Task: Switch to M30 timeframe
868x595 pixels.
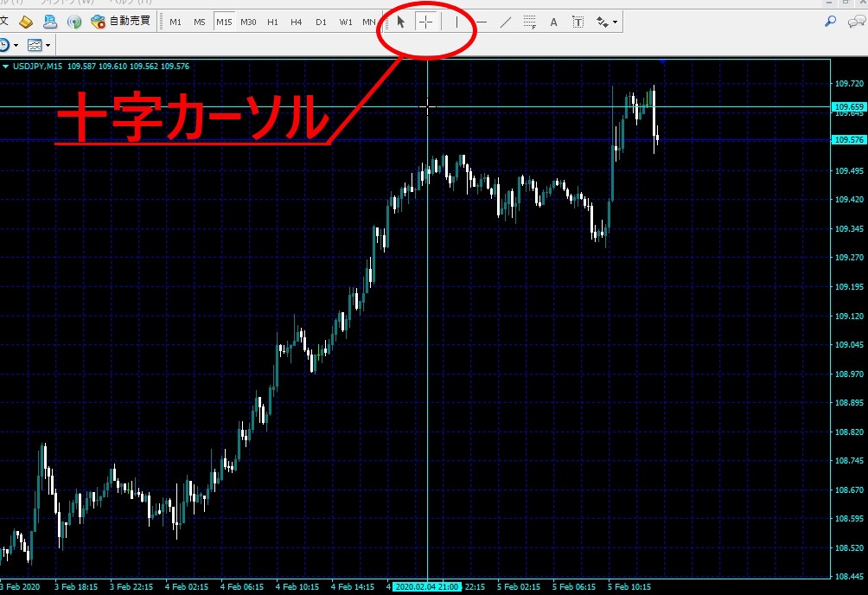Action: click(248, 22)
